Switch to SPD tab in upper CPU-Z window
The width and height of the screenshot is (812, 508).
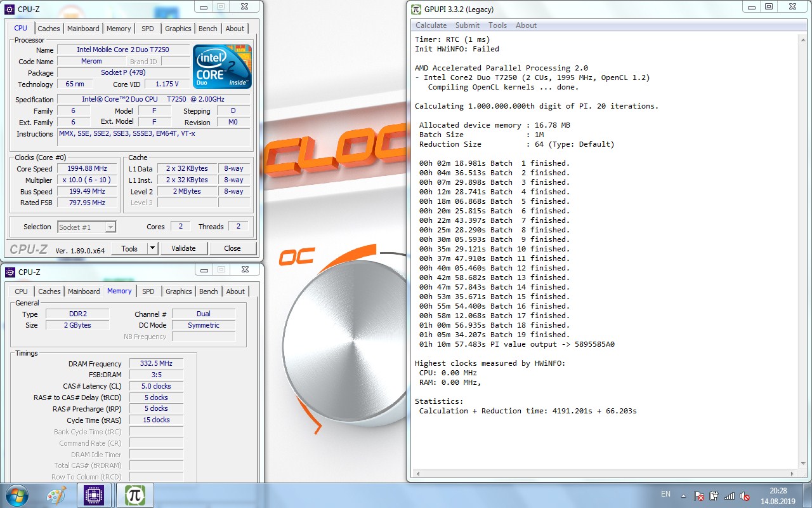pyautogui.click(x=148, y=29)
